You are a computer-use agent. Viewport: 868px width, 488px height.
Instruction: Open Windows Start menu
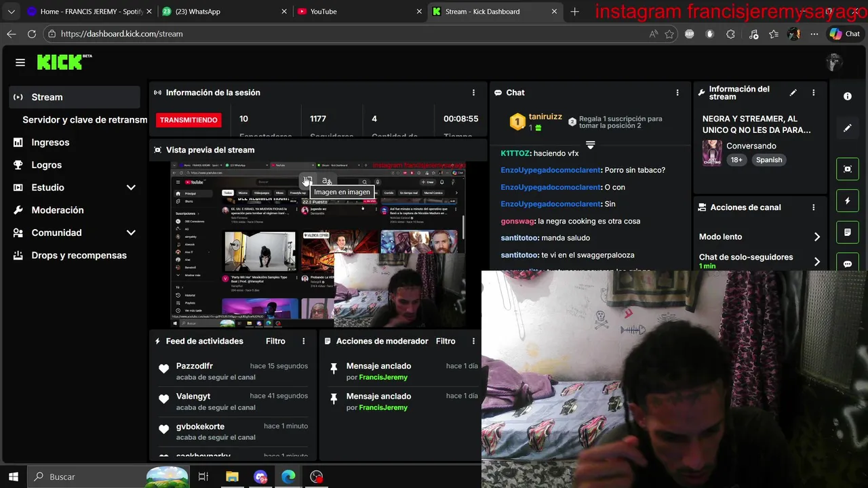13,476
